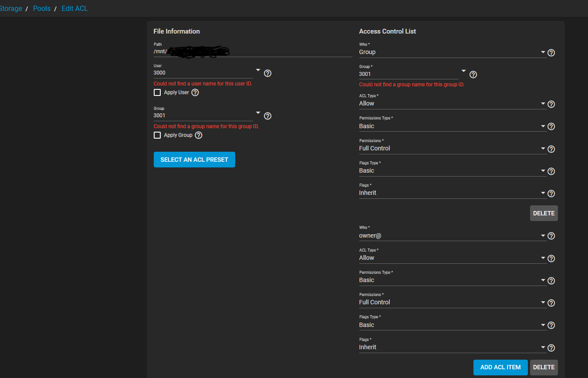Click help icon next to User field
The width and height of the screenshot is (588, 378).
pos(268,73)
